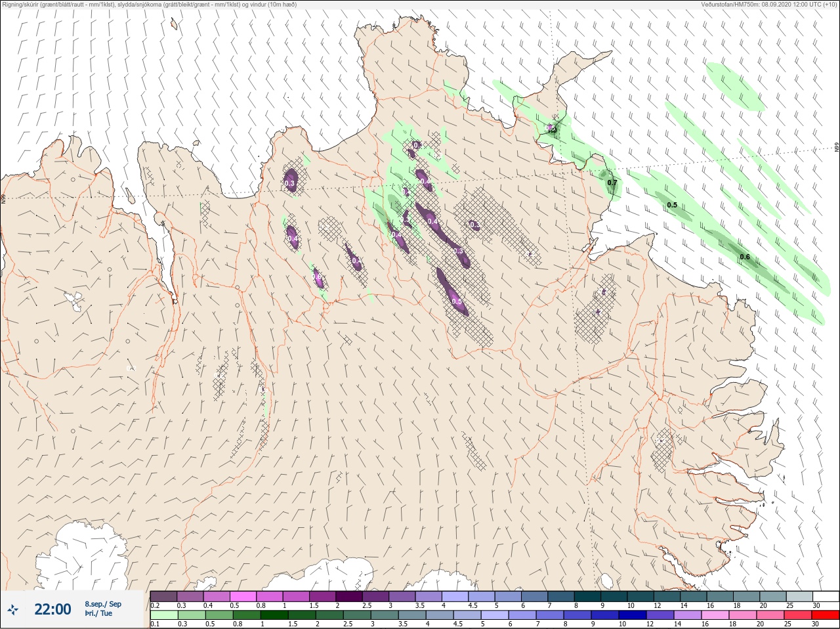The image size is (840, 629).
Task: Click the black 0.6 value over the sea
Action: coord(745,257)
